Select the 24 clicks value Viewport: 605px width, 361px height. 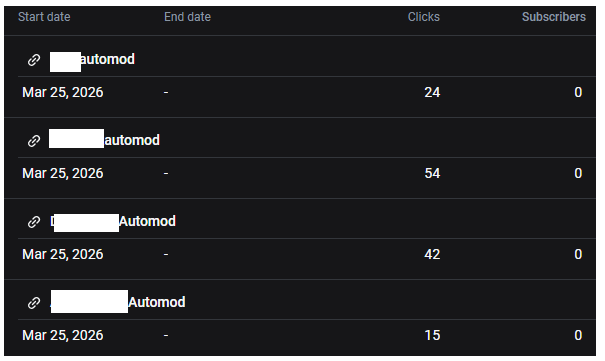432,92
